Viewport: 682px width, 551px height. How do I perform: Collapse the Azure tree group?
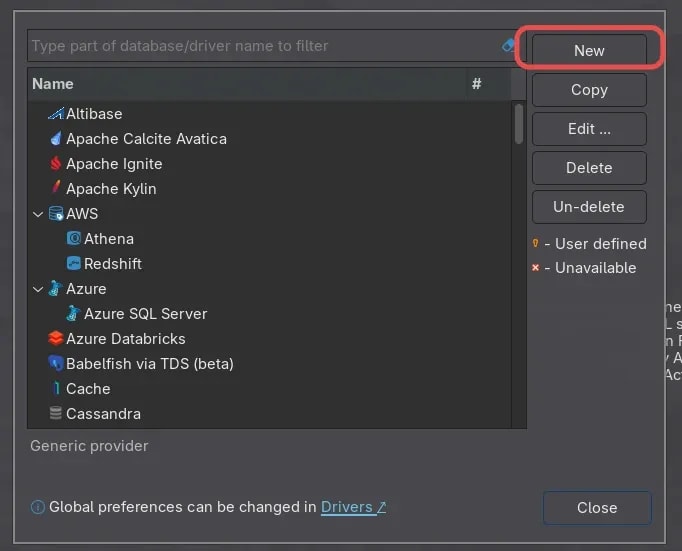(x=38, y=289)
